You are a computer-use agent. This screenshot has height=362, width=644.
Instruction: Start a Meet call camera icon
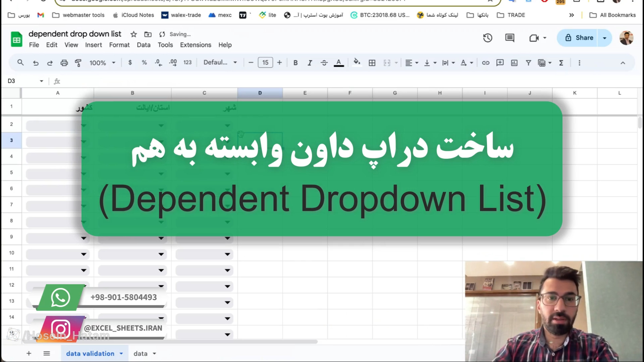tap(534, 38)
